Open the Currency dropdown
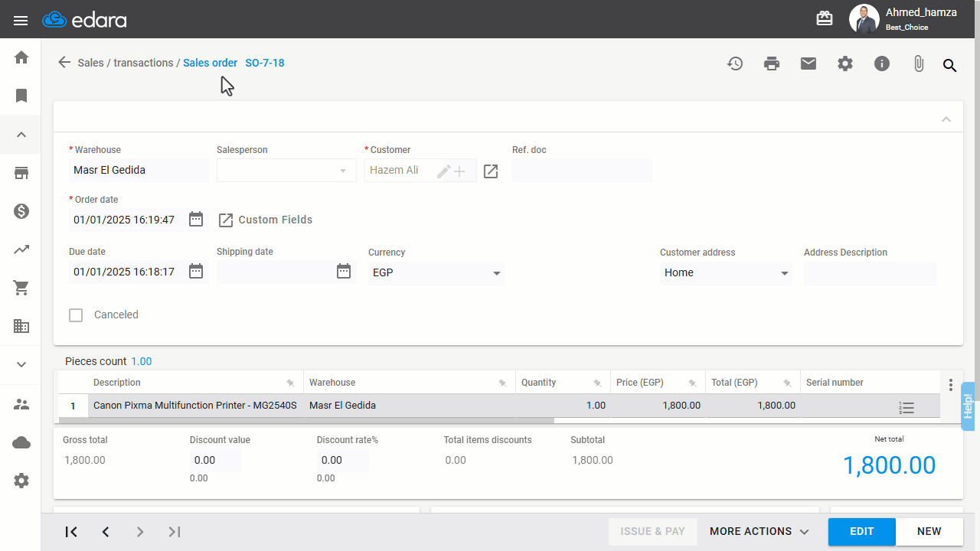The height and width of the screenshot is (551, 980). tap(497, 273)
